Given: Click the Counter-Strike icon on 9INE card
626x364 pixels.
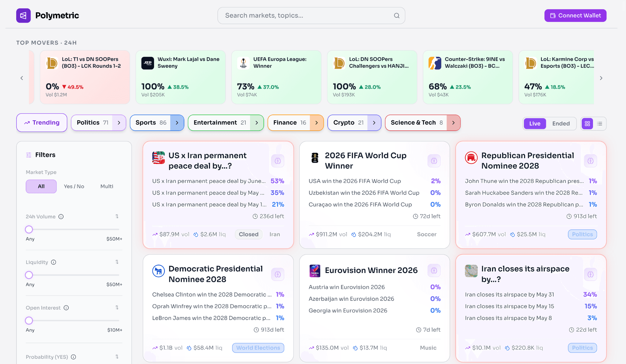Looking at the screenshot, I should (x=435, y=63).
